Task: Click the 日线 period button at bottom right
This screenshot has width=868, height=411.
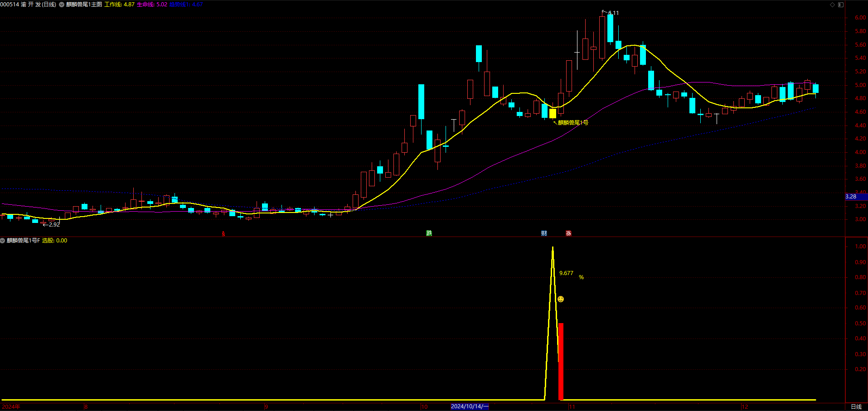Action: point(856,406)
